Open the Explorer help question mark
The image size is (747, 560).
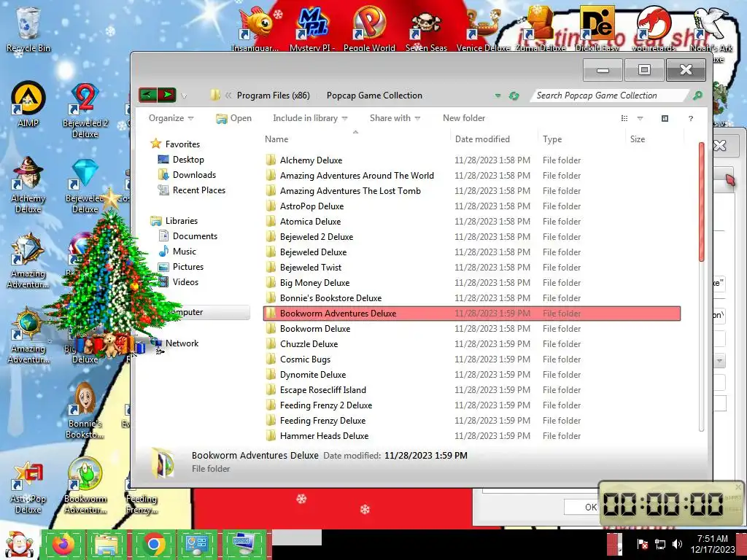point(691,118)
